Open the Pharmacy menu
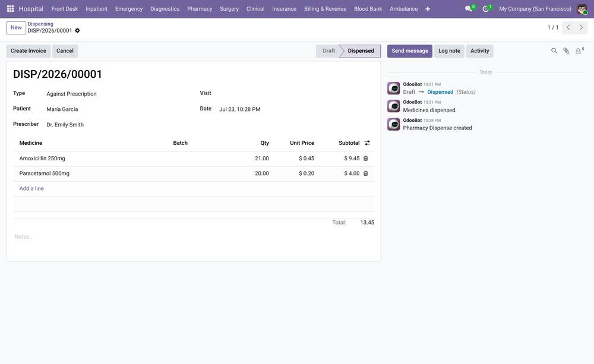 click(x=200, y=9)
